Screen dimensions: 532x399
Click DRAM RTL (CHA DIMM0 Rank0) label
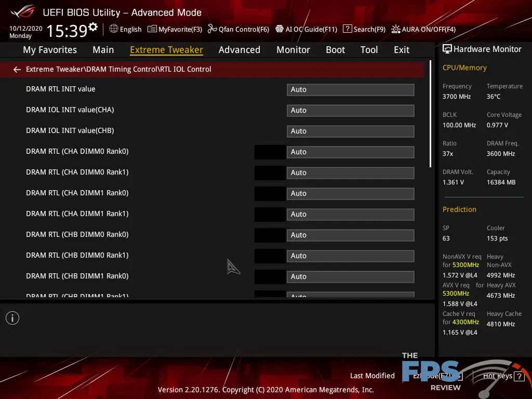(77, 151)
